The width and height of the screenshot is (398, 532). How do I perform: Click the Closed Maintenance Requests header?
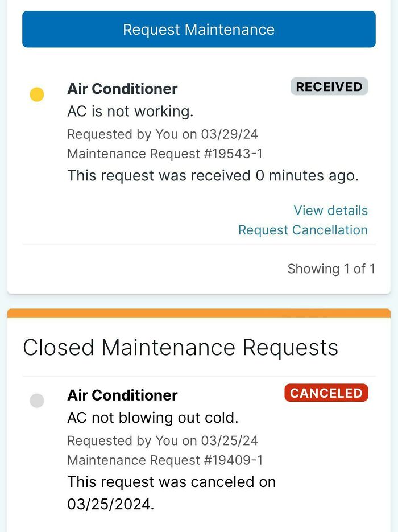coord(182,347)
